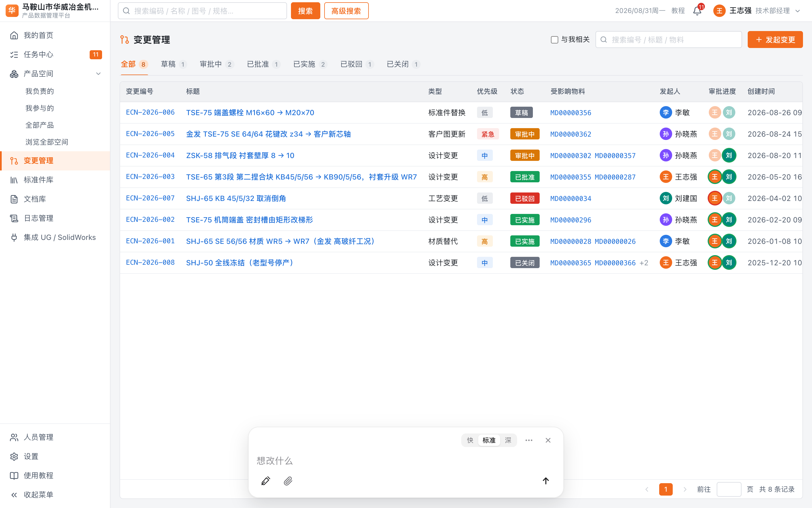Viewport: 812px width, 508px height.
Task: Toggle the 与我相关 checkbox
Action: (x=554, y=40)
